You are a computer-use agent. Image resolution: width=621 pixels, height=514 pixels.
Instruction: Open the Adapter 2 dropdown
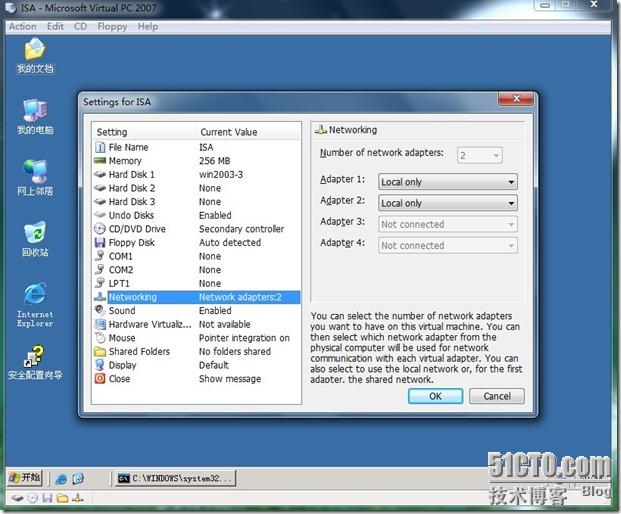(448, 203)
